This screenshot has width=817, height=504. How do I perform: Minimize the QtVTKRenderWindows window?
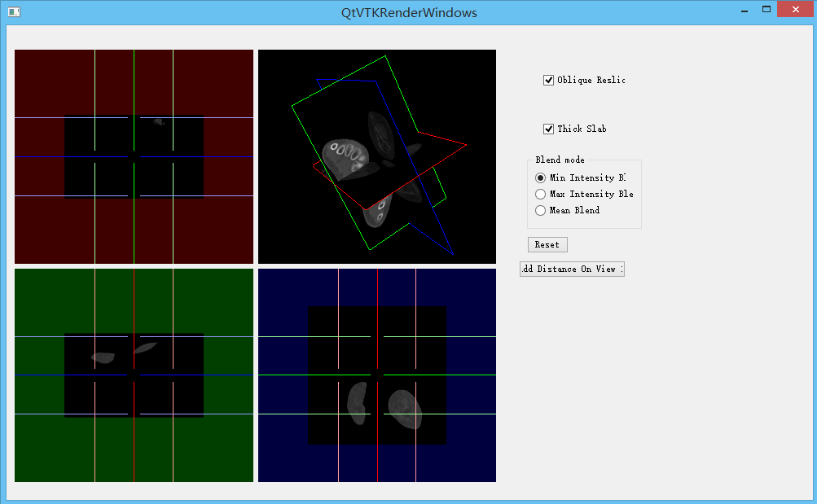745,10
